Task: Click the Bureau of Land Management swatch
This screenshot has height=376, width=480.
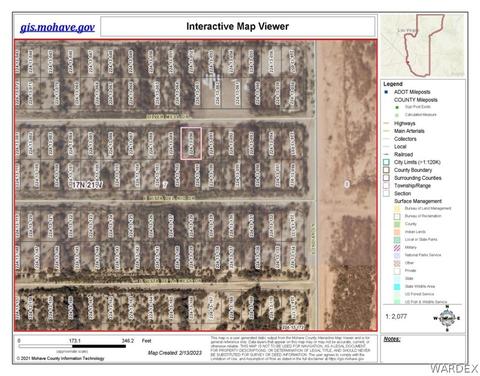Action: 397,208
